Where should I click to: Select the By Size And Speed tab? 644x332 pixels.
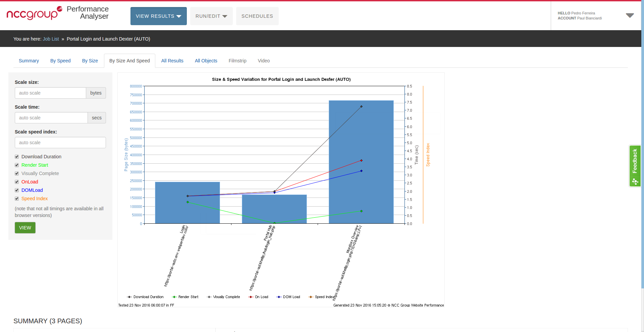(x=129, y=61)
